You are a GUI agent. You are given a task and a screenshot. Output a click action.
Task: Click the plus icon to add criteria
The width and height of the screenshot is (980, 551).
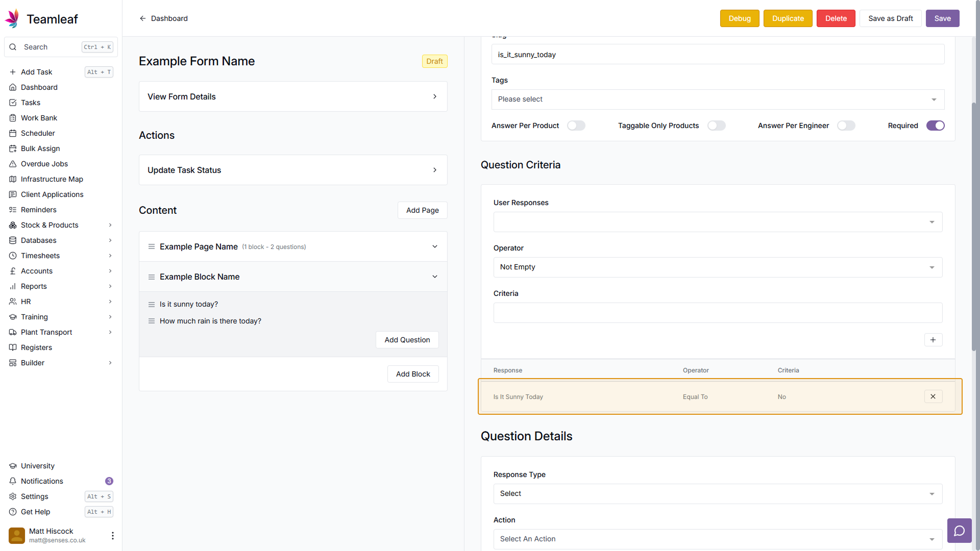coord(933,340)
